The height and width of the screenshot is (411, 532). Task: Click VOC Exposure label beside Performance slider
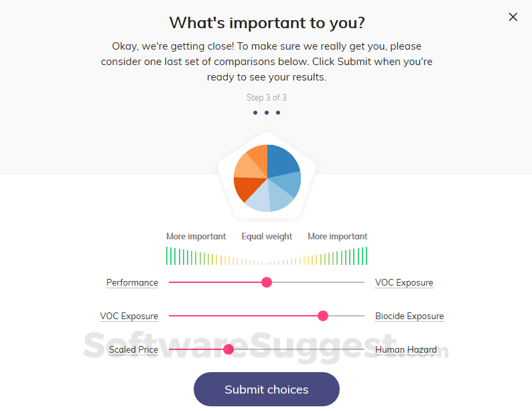pos(404,282)
